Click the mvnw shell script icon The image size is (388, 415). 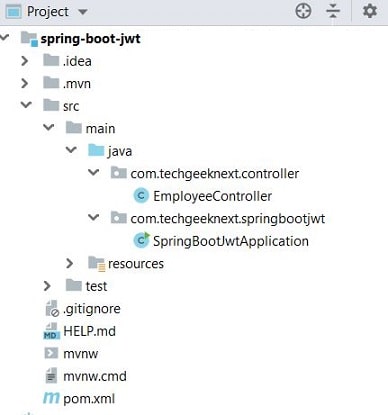pyautogui.click(x=51, y=353)
